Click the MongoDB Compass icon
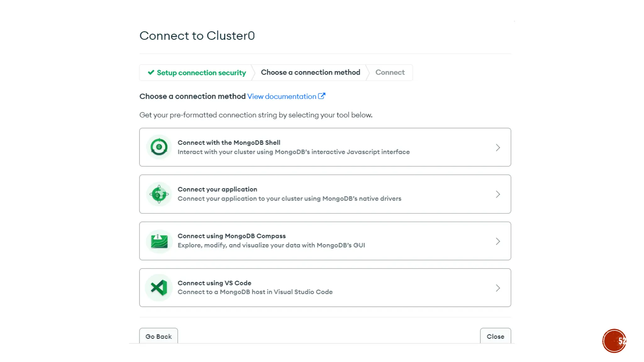Screen dimensions: 644x362 [x=159, y=241]
